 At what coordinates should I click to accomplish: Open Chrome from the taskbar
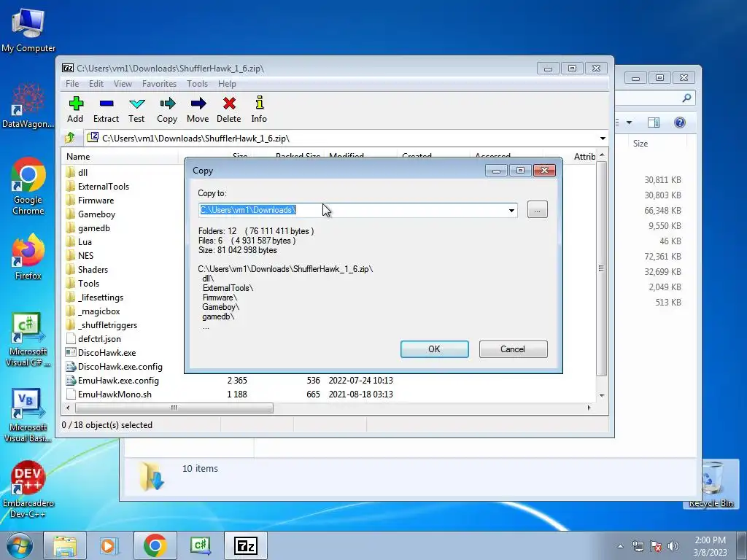[x=155, y=545]
